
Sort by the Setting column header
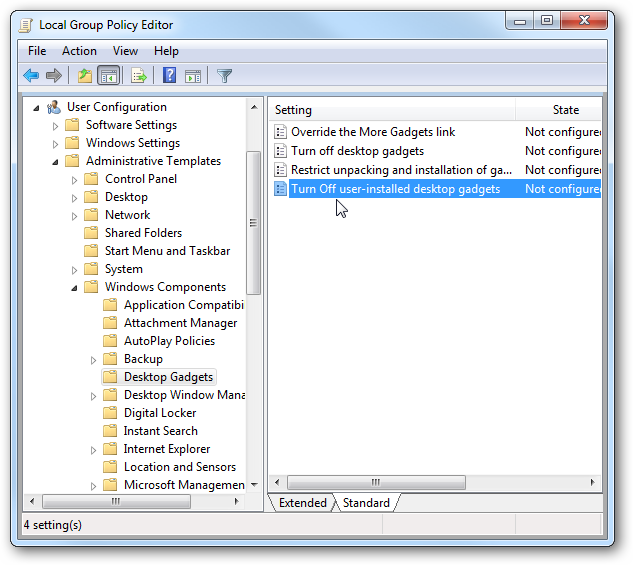pyautogui.click(x=392, y=110)
